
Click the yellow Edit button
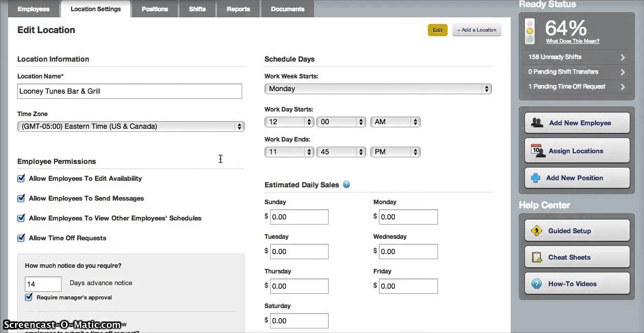[x=437, y=30]
